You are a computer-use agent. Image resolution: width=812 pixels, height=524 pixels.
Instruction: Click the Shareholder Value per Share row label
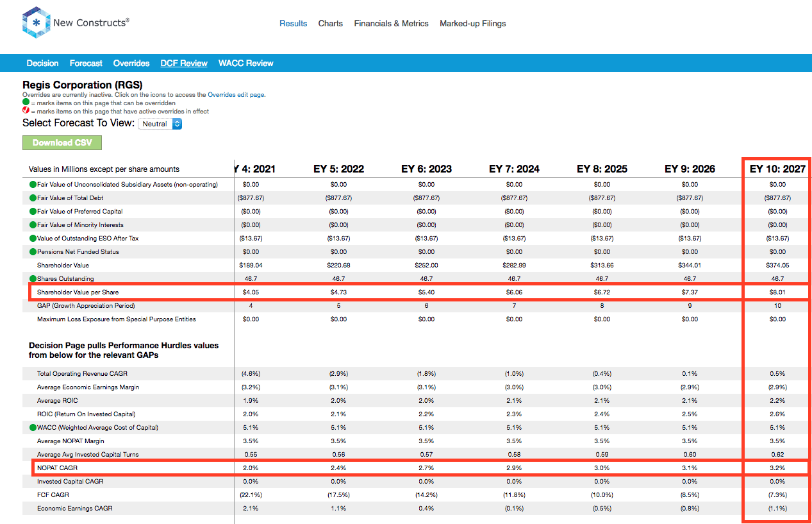tap(78, 292)
